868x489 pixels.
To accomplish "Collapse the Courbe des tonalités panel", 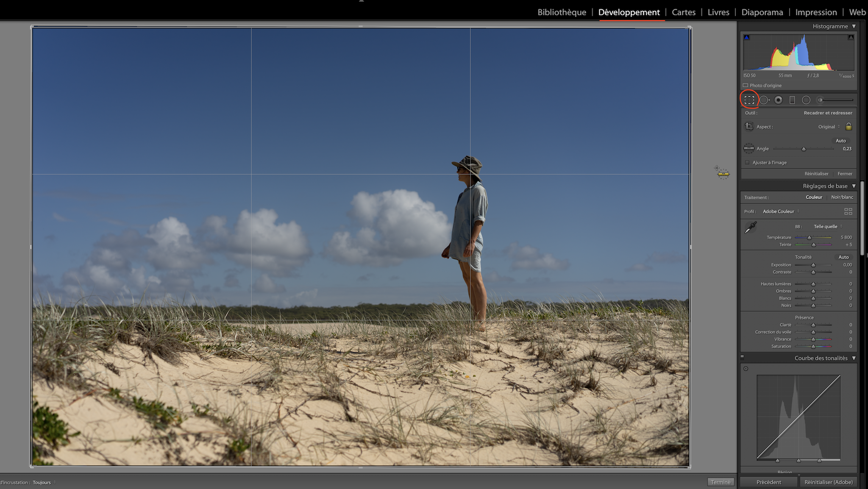I will [x=854, y=358].
